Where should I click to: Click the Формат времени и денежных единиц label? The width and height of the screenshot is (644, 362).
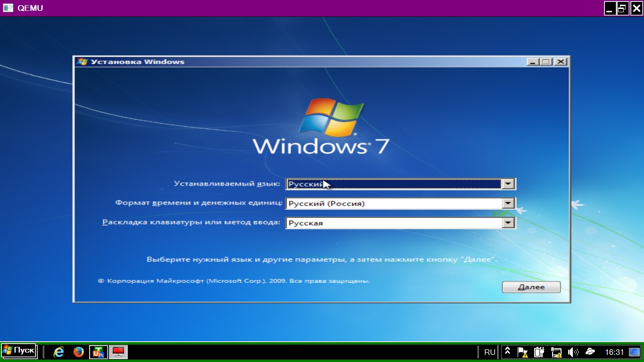tap(199, 203)
